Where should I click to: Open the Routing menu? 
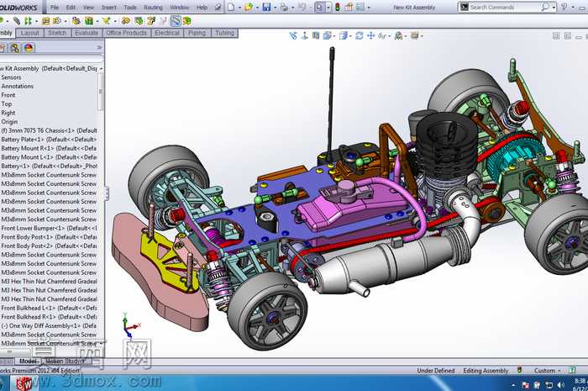154,7
